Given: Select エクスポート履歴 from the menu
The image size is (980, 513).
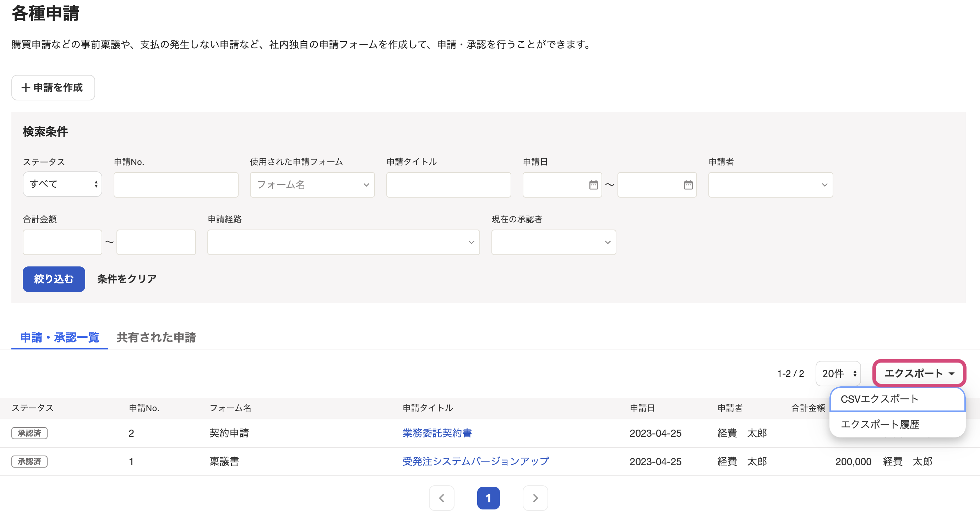Looking at the screenshot, I should 897,424.
